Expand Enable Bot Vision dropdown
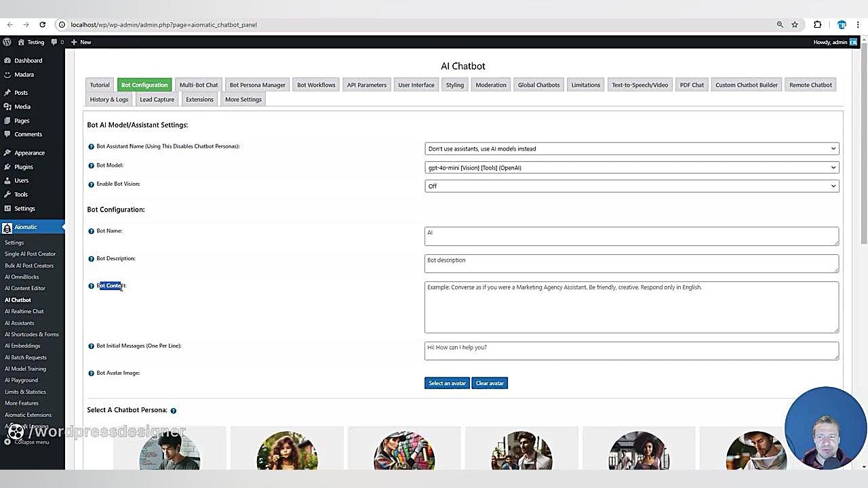The height and width of the screenshot is (488, 868). pos(632,186)
